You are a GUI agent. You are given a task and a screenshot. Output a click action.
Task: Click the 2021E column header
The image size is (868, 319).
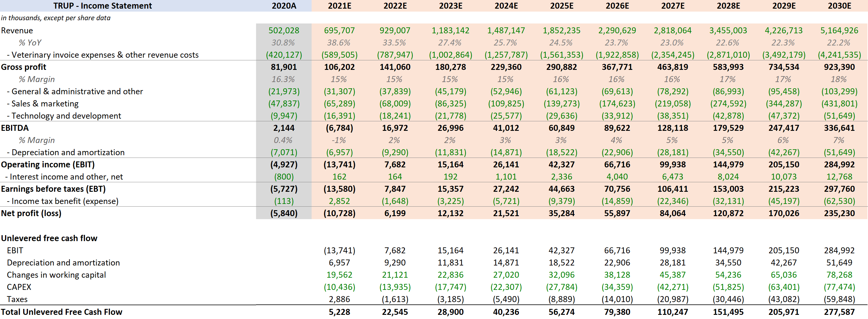tap(339, 6)
